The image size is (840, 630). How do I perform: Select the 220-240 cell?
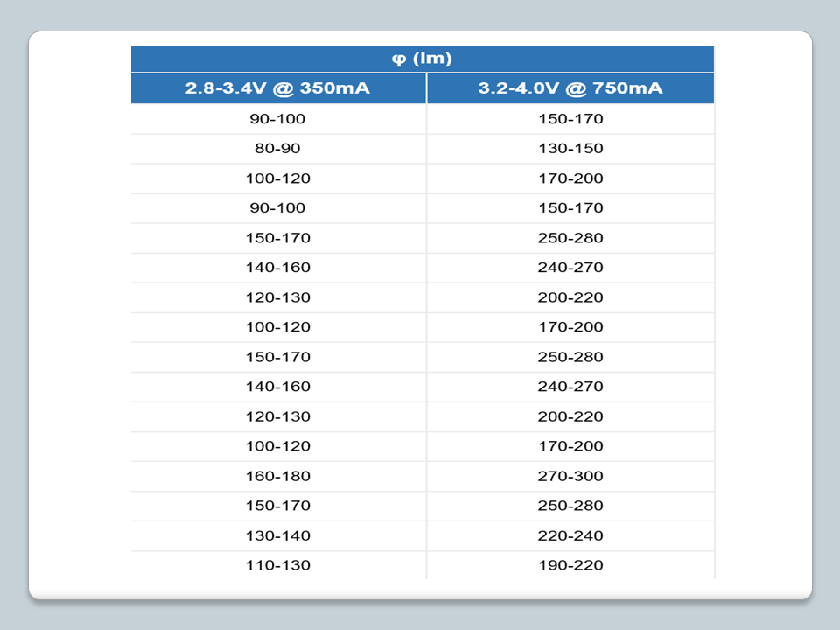click(570, 535)
